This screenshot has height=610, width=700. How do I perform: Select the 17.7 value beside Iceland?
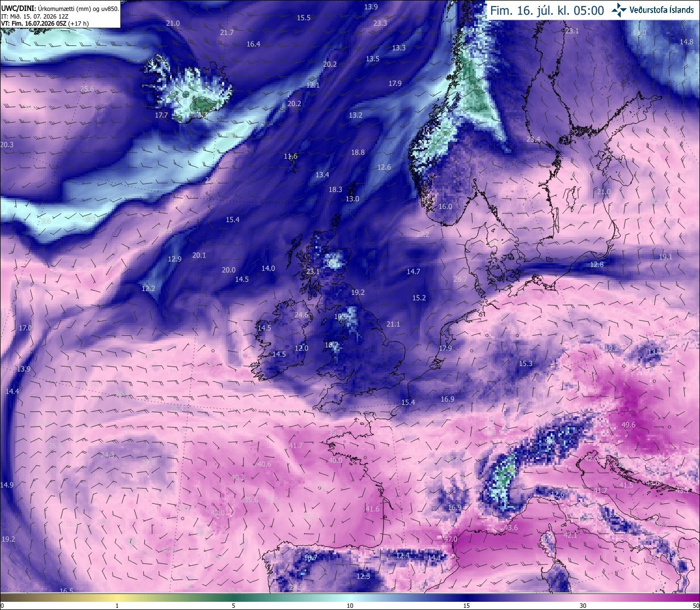click(x=161, y=115)
